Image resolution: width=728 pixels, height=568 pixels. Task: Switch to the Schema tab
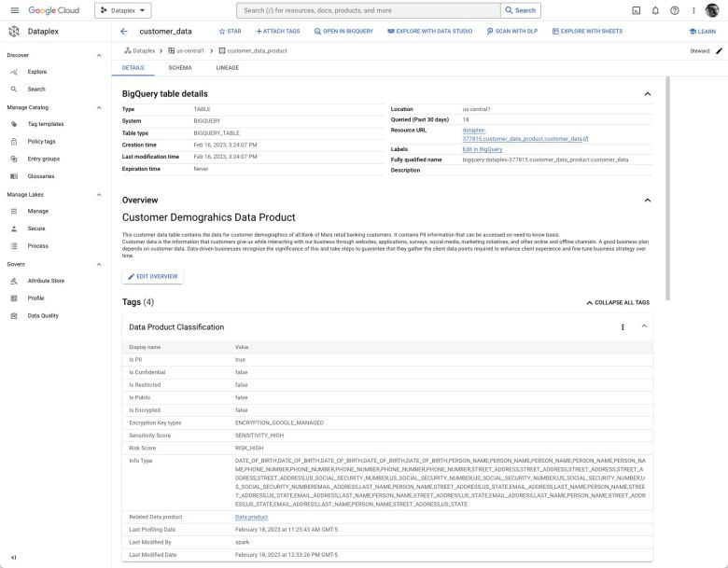pos(180,68)
